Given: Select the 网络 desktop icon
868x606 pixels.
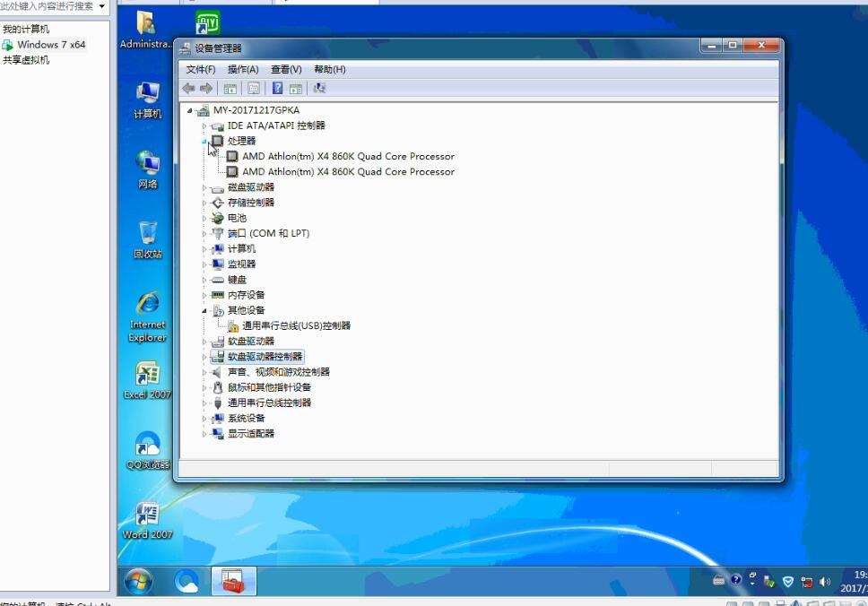Looking at the screenshot, I should 147,170.
